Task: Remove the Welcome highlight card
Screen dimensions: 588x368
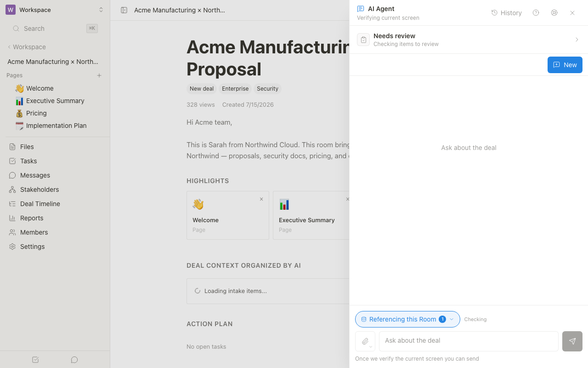Action: [x=261, y=199]
